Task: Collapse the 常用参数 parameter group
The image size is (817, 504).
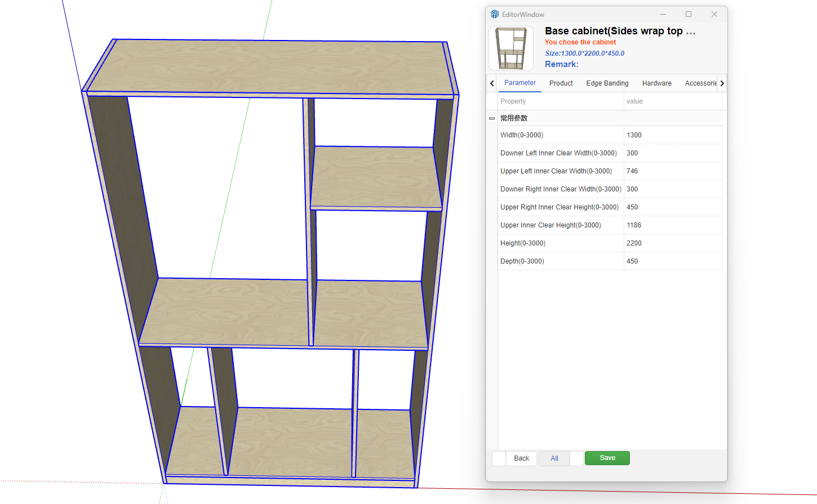Action: tap(492, 118)
